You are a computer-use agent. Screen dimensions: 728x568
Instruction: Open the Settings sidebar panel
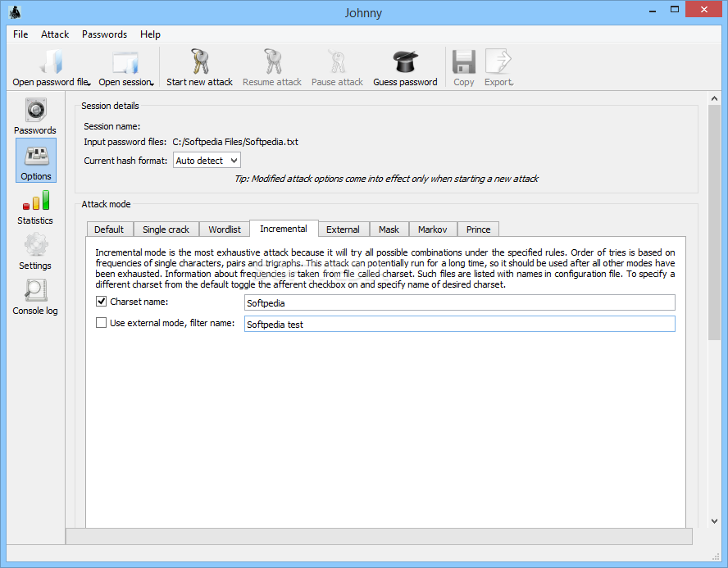(35, 252)
